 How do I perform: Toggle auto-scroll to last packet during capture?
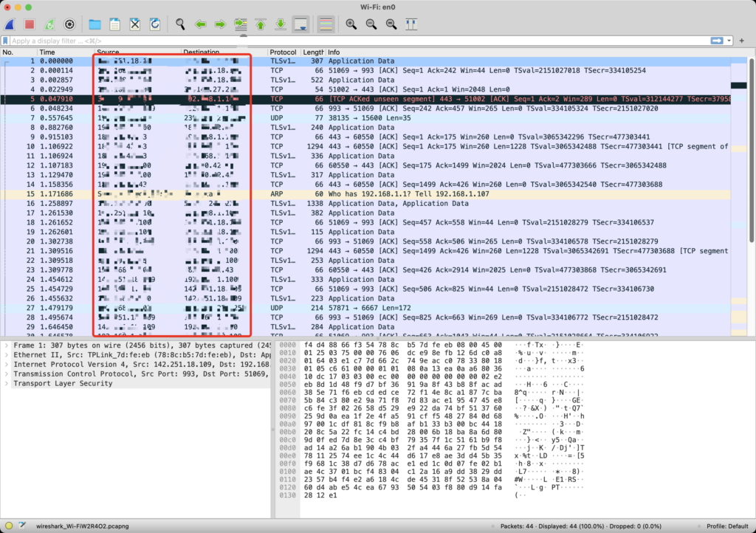click(x=301, y=24)
